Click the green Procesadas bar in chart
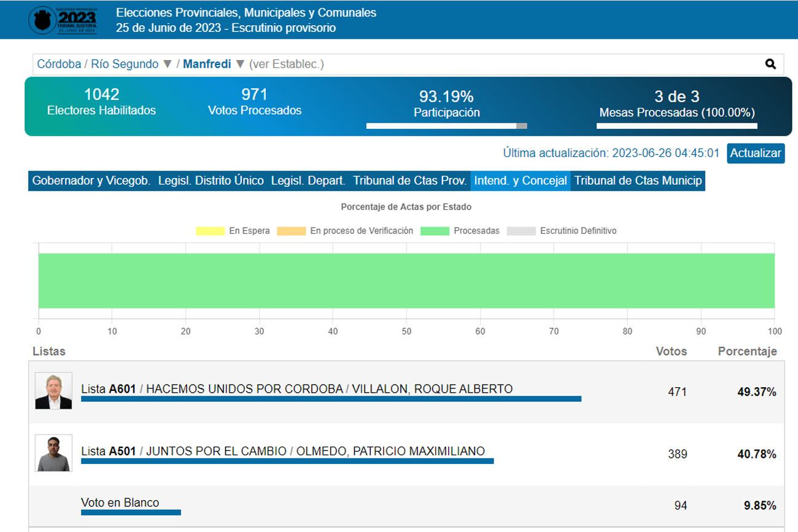Screen dimensions: 798x532 click(x=406, y=280)
